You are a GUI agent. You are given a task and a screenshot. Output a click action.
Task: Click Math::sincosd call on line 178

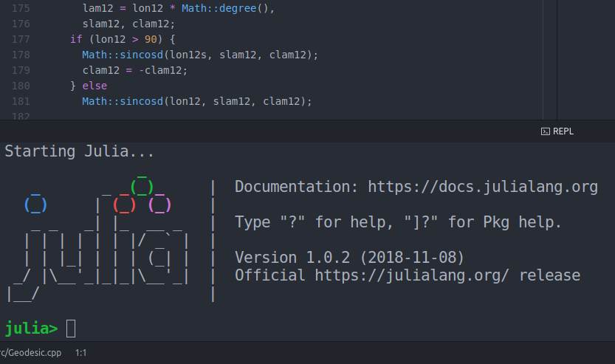point(200,55)
